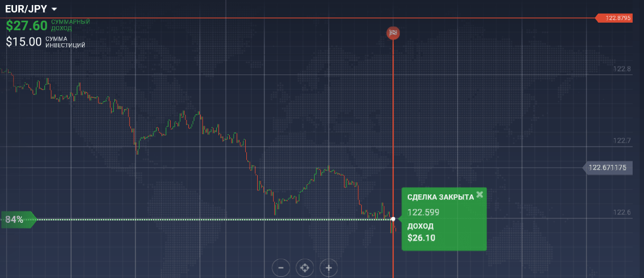Close the 'Сделка закрыта' green popup

pos(480,194)
